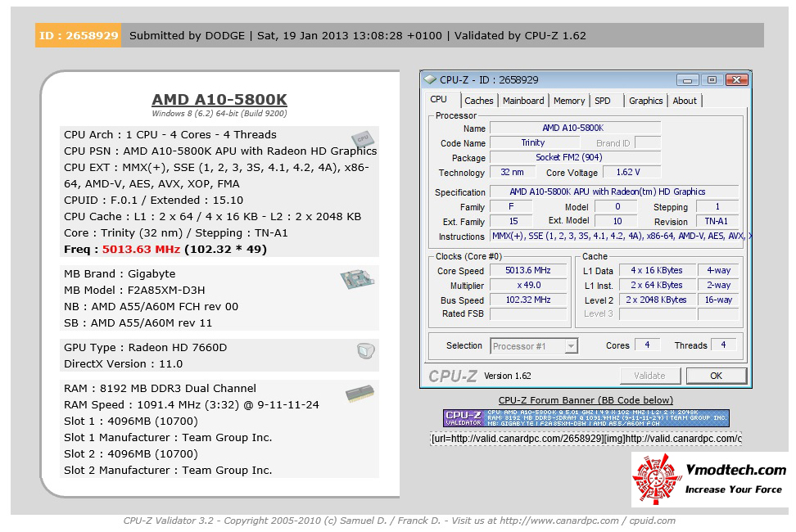
Task: Click the ID : 2658929 orange badge
Action: tap(78, 35)
